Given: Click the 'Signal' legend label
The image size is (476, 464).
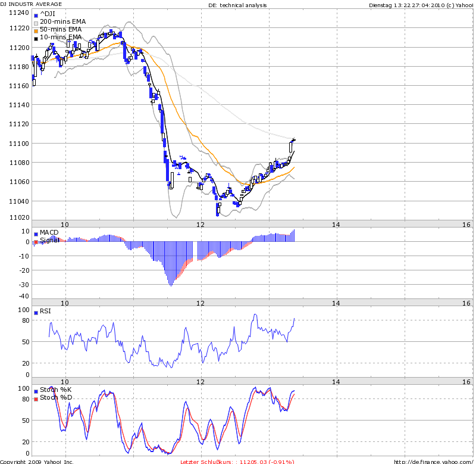Looking at the screenshot, I should pos(49,241).
